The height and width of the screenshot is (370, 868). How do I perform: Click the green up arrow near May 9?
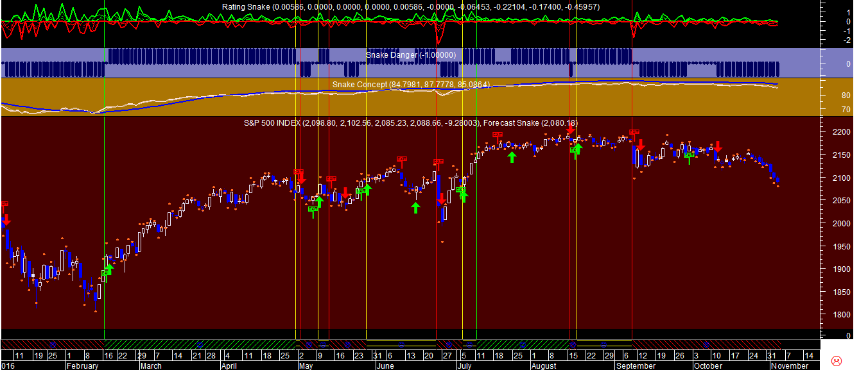[x=318, y=203]
